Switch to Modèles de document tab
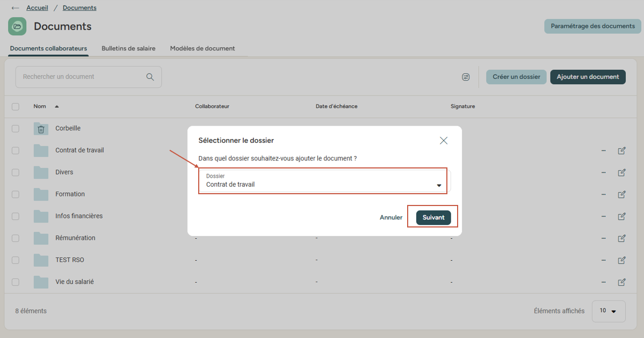644x338 pixels. 202,48
